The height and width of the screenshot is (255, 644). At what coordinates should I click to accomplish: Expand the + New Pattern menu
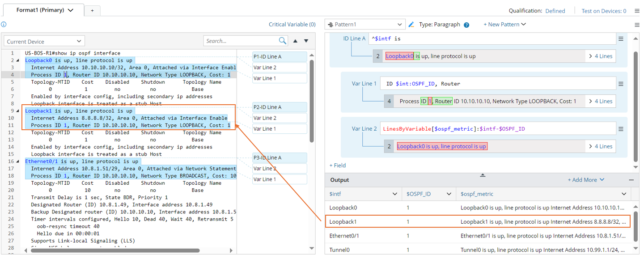pyautogui.click(x=504, y=25)
